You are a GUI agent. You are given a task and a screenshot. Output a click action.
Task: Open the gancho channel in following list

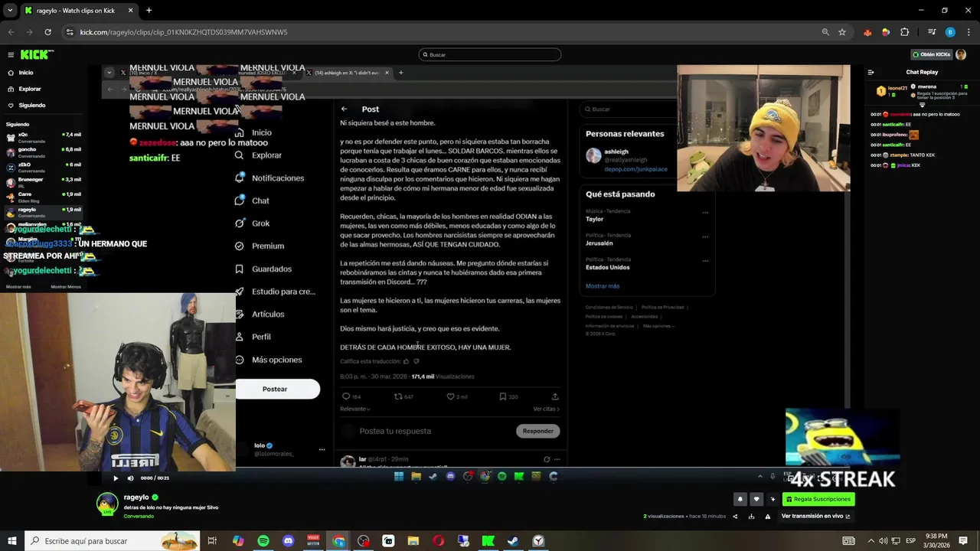(x=44, y=152)
